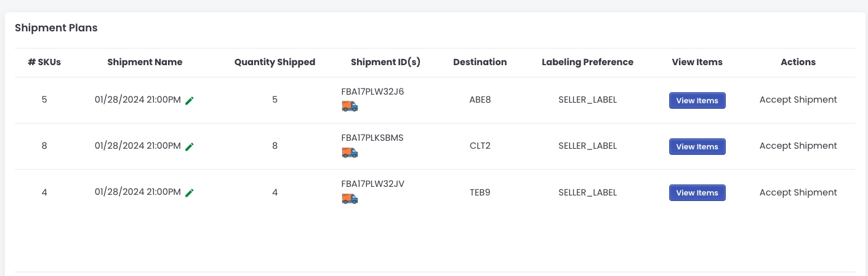Accept Shipment for destination CLT2
868x276 pixels.
click(798, 146)
